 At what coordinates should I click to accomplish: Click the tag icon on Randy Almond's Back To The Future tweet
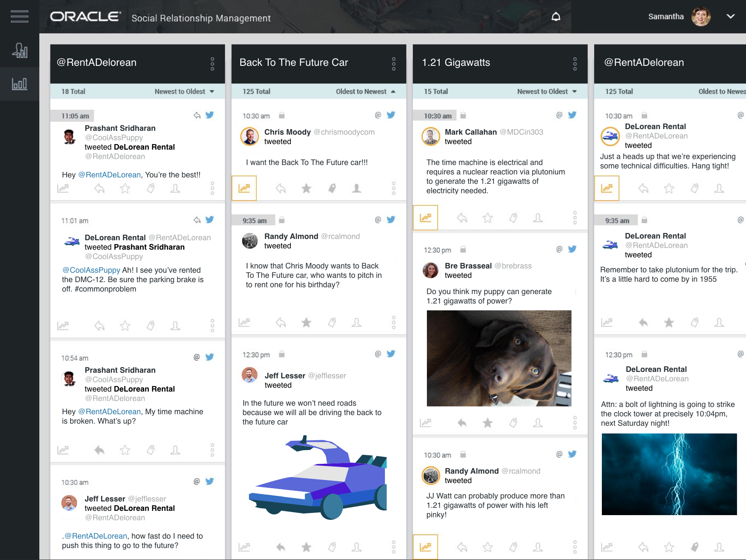tap(332, 322)
